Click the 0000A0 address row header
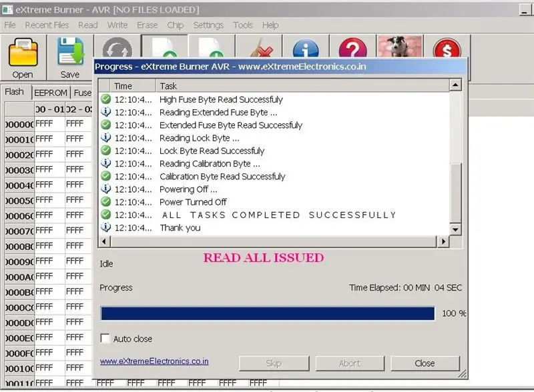Screen dimensions: 534x392 (x=19, y=277)
